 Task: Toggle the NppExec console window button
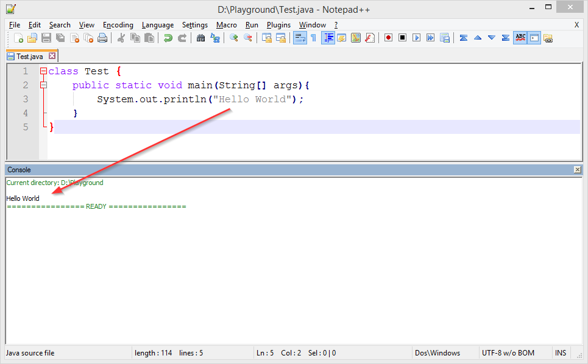pos(534,38)
